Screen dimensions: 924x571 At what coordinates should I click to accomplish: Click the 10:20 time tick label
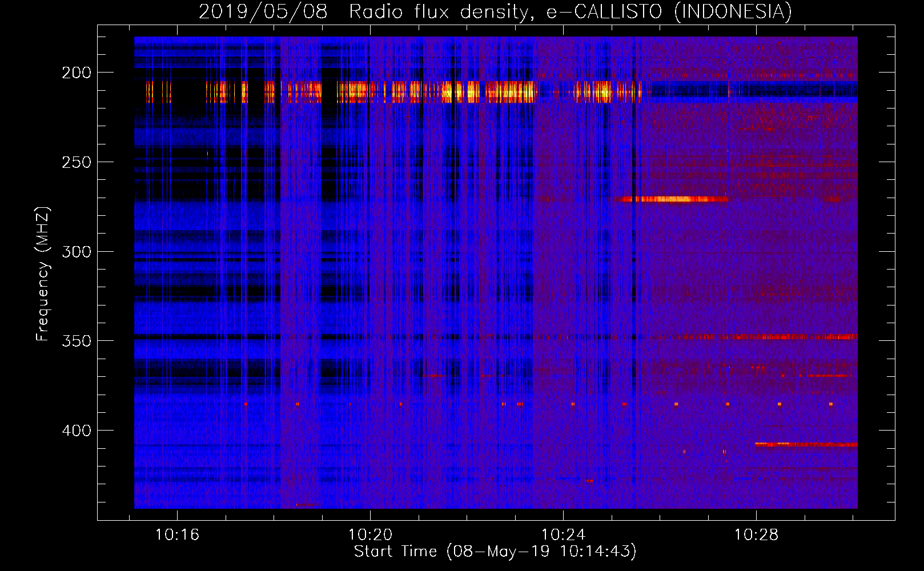click(x=370, y=535)
